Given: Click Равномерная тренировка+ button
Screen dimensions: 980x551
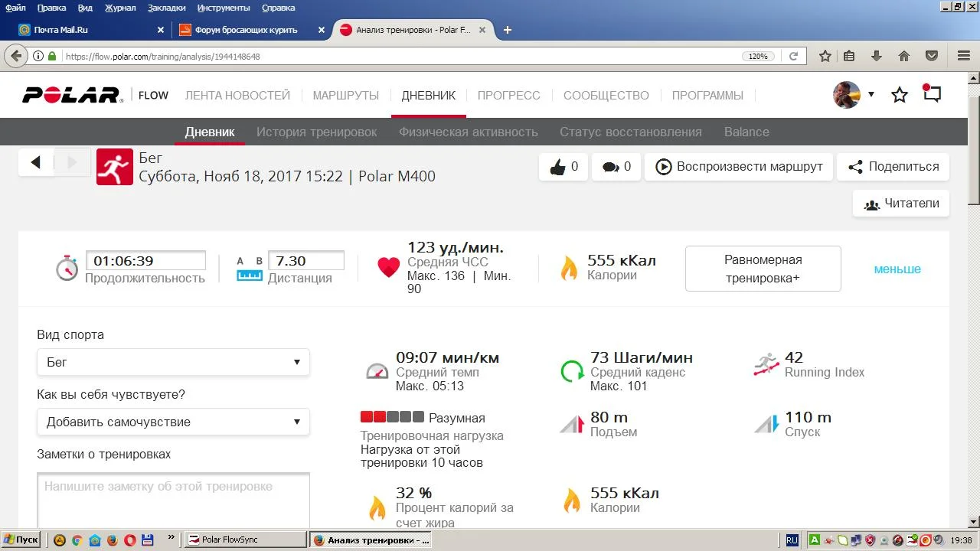Looking at the screenshot, I should point(763,269).
